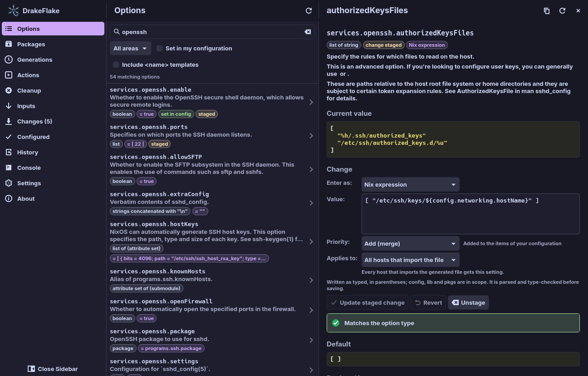Copy authorizedKeysFiles option icon
This screenshot has width=588, height=376.
tap(547, 10)
